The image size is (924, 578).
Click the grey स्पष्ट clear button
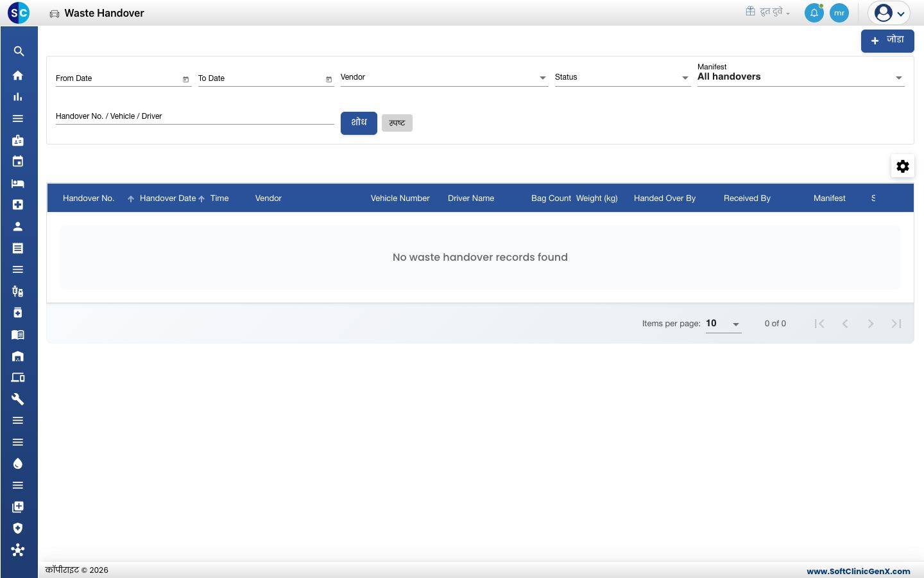point(397,123)
